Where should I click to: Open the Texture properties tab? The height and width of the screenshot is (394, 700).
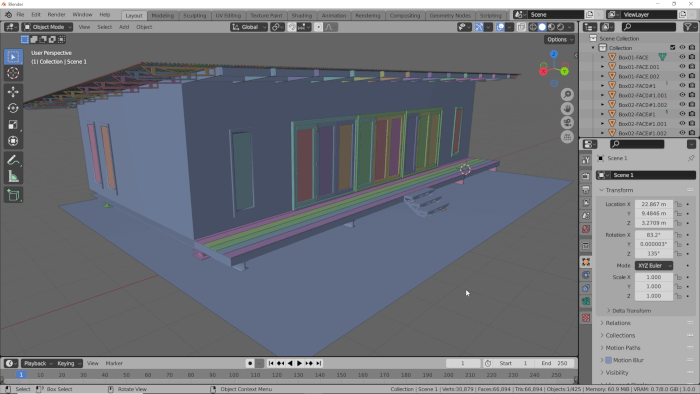tap(586, 318)
